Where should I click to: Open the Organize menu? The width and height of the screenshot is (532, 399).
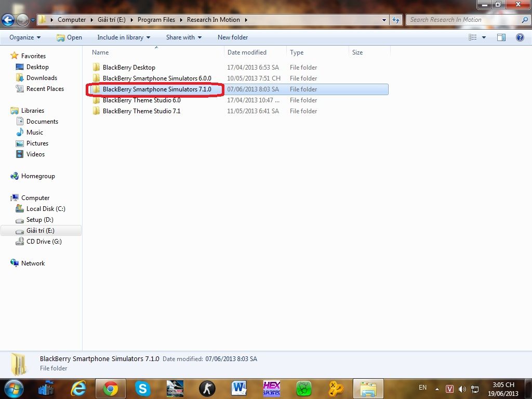click(x=25, y=37)
